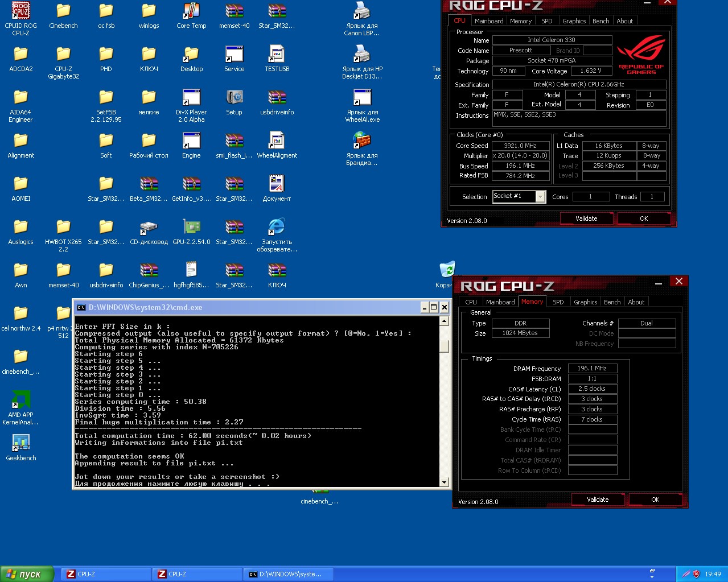Open the Selection Socket #1 dropdown
Image resolution: width=728 pixels, height=582 pixels.
[519, 196]
